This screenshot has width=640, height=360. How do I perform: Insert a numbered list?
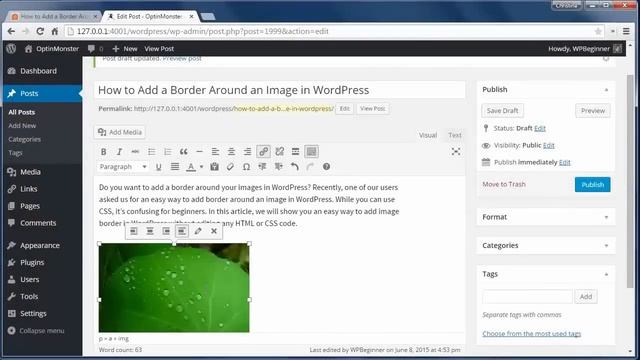point(167,152)
